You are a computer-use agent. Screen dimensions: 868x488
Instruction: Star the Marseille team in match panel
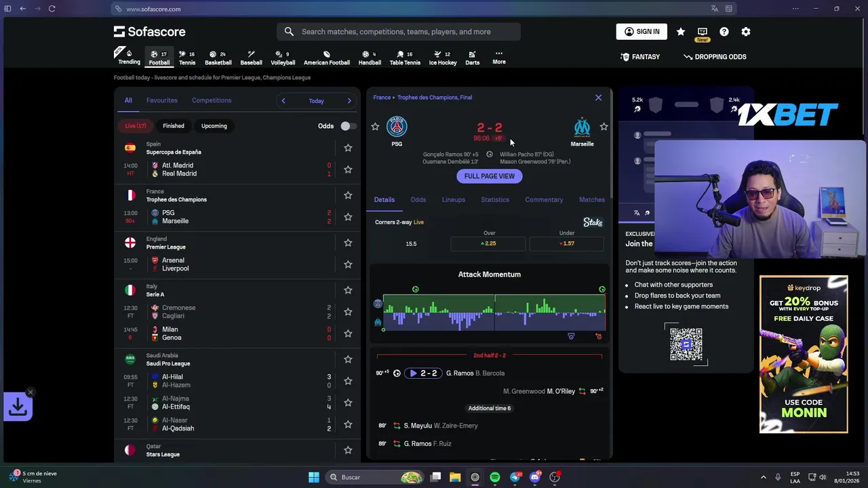[x=604, y=127]
